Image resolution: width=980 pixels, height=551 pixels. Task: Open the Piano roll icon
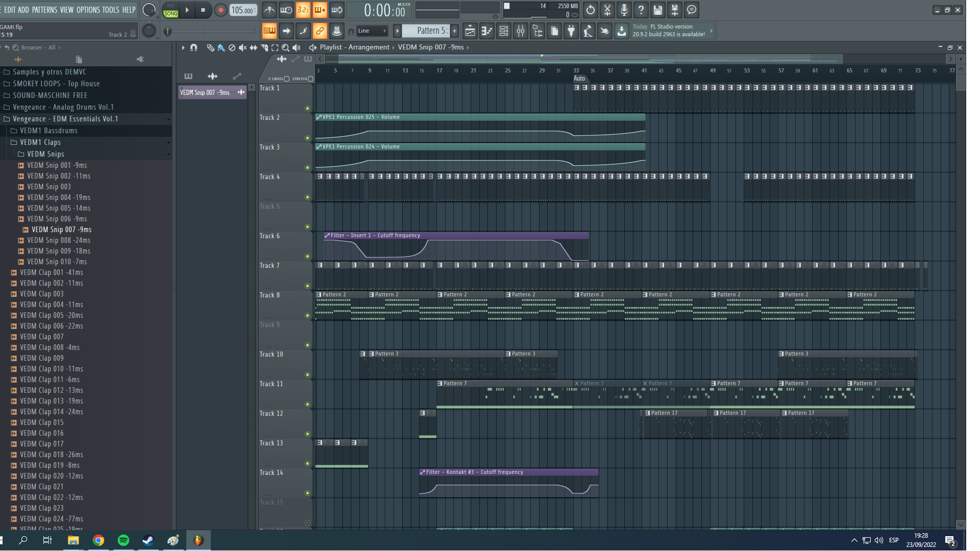(486, 32)
